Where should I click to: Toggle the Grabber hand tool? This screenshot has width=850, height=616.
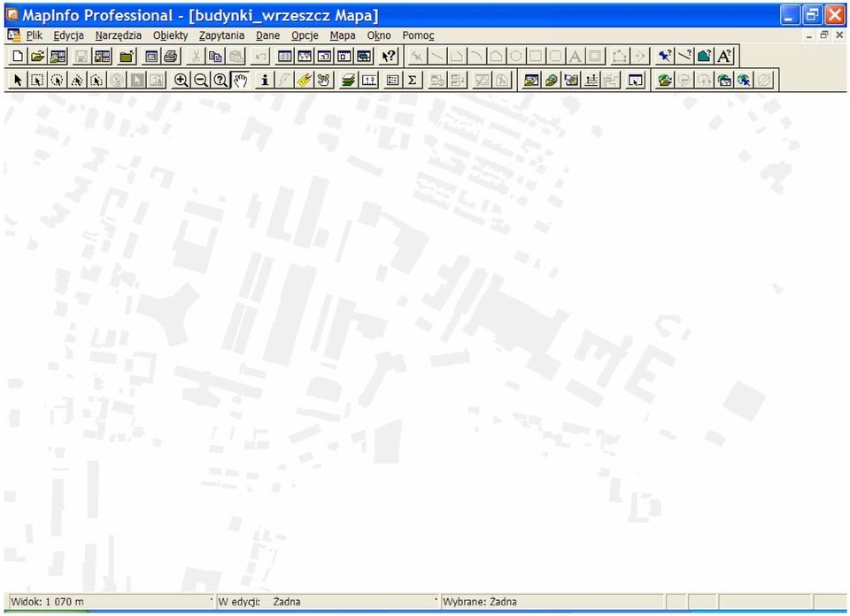240,81
